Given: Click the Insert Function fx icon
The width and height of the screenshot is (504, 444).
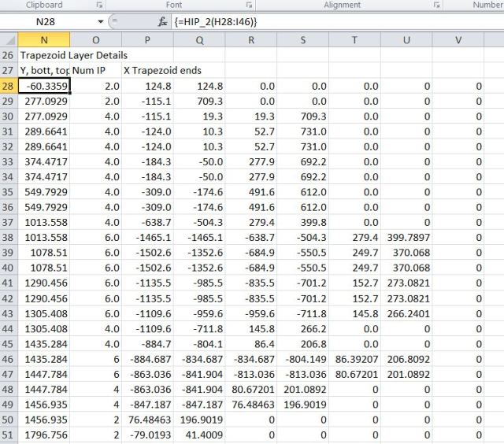Looking at the screenshot, I should (162, 22).
